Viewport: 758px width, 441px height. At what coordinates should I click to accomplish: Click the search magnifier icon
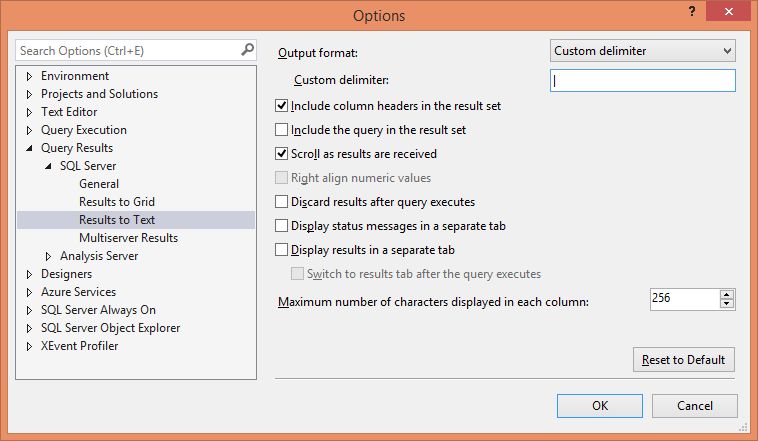coord(247,50)
